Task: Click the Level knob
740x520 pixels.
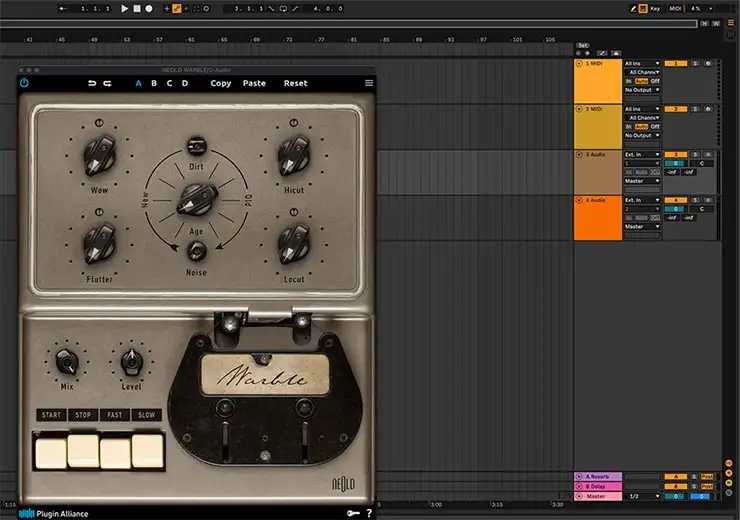Action: [132, 361]
